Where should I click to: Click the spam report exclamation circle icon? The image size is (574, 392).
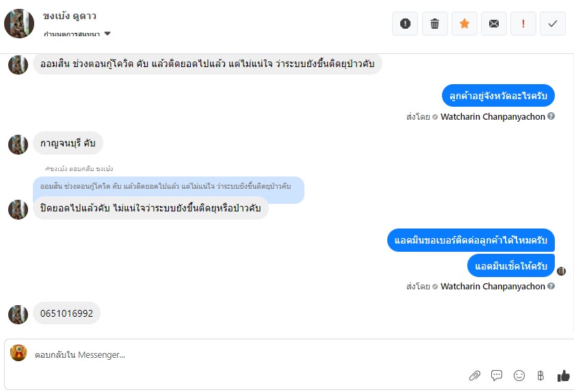coord(405,24)
